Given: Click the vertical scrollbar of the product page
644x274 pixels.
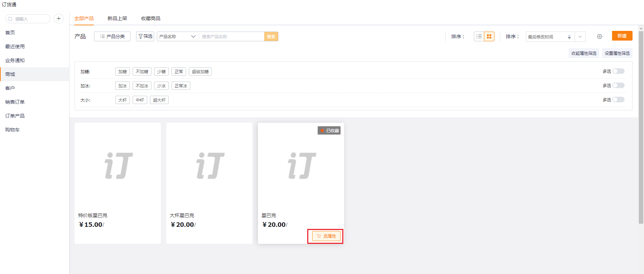Looking at the screenshot, I should 641,128.
